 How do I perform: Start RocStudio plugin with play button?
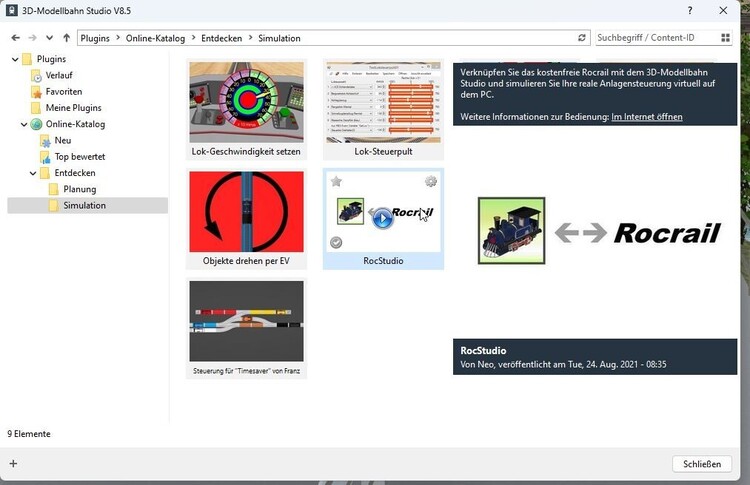382,219
